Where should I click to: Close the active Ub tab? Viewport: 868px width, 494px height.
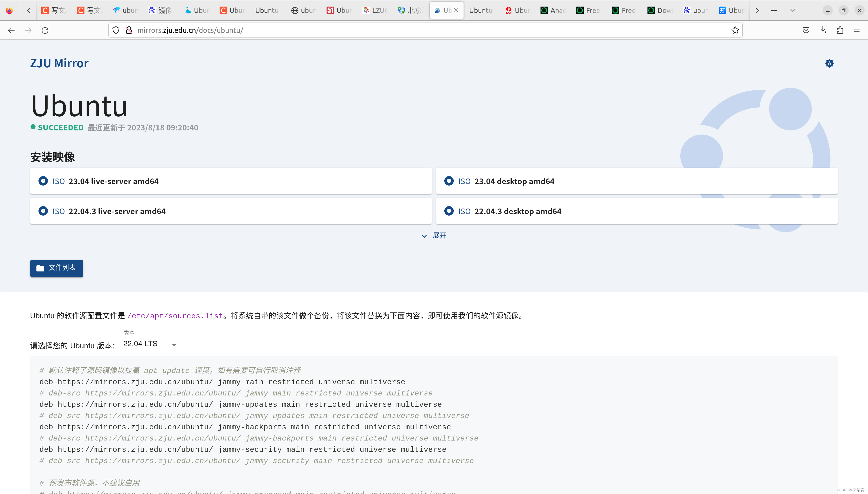pos(456,11)
